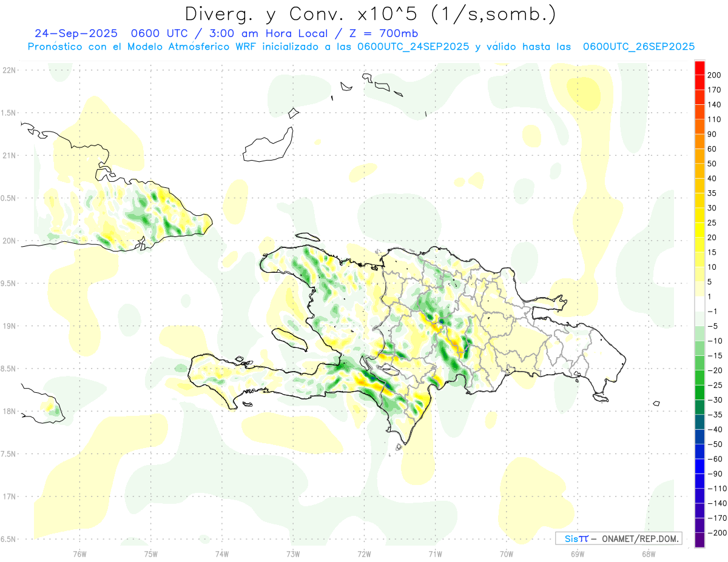728x562 pixels.
Task: Click the title 'Diverg. y Conv. x10^5 (1/s,somb.)'
Action: 370,14
